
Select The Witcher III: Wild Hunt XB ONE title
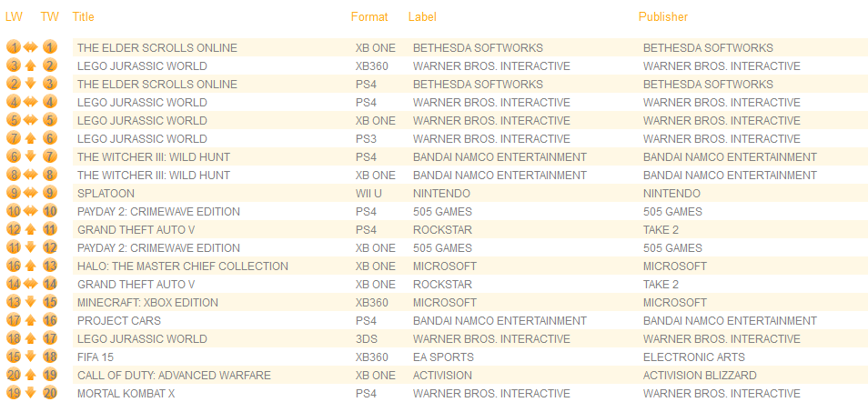(154, 176)
